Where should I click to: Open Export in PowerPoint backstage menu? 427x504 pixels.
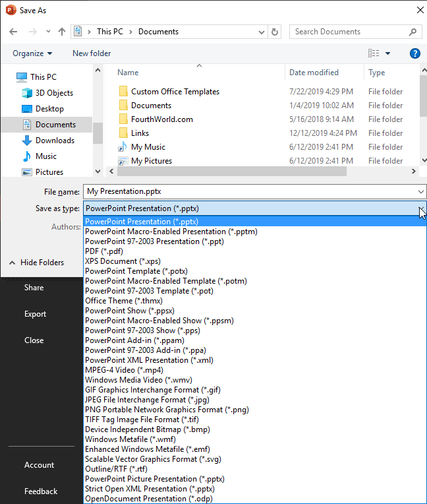pos(35,314)
